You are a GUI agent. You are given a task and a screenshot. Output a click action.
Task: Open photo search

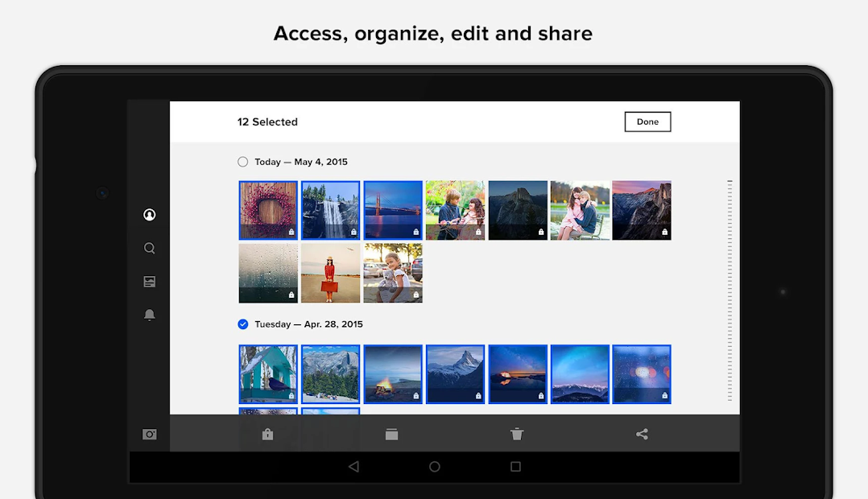point(149,248)
